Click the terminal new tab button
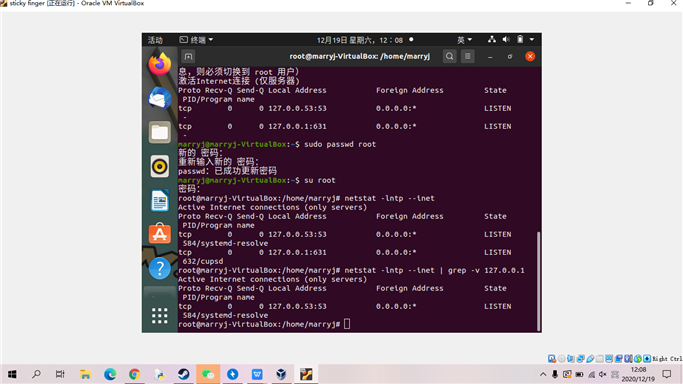This screenshot has height=384, width=683. click(188, 56)
